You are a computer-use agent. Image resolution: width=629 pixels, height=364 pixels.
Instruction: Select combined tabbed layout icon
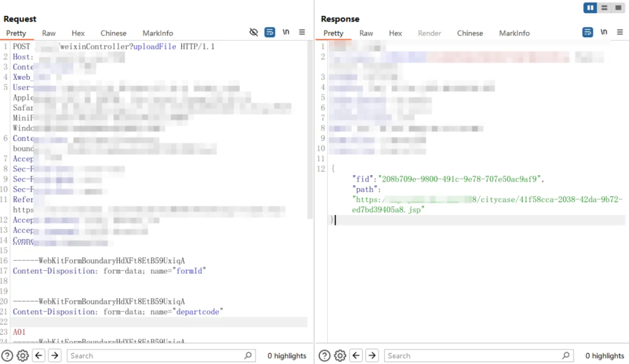click(617, 8)
